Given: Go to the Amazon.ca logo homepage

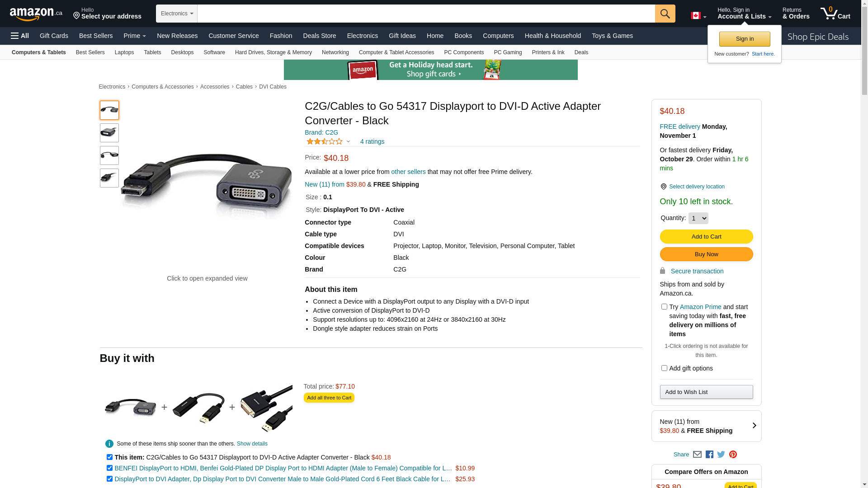Looking at the screenshot, I should coord(36,14).
